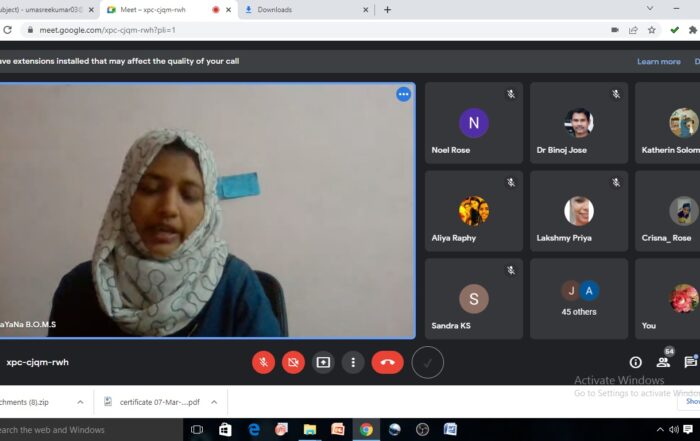Viewport: 700px width, 441px height.
Task: Toggle microphone mute in meeting controls
Action: pyautogui.click(x=263, y=362)
